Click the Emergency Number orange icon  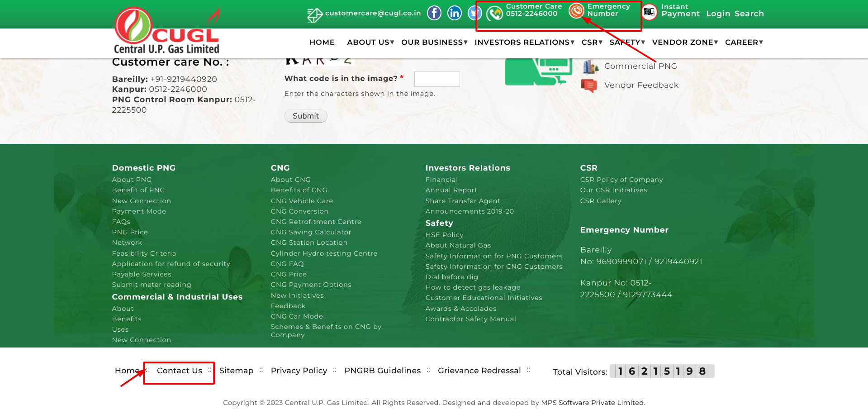(x=576, y=10)
